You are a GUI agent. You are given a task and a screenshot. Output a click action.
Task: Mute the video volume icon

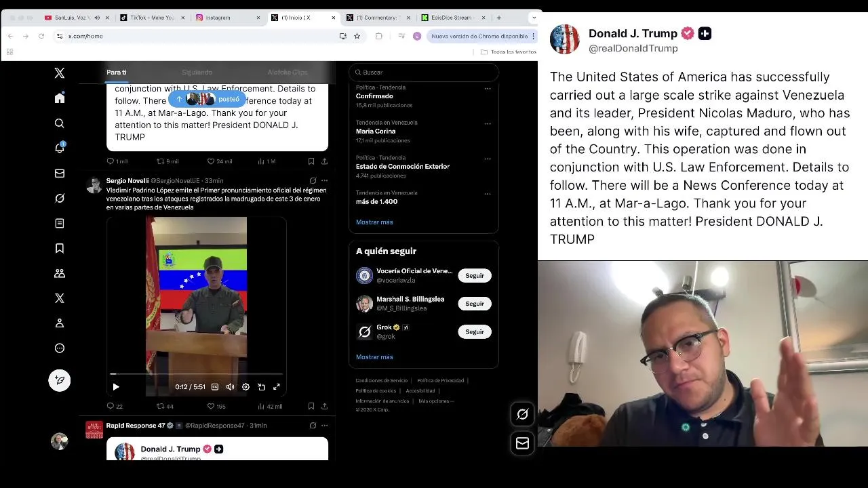click(230, 387)
